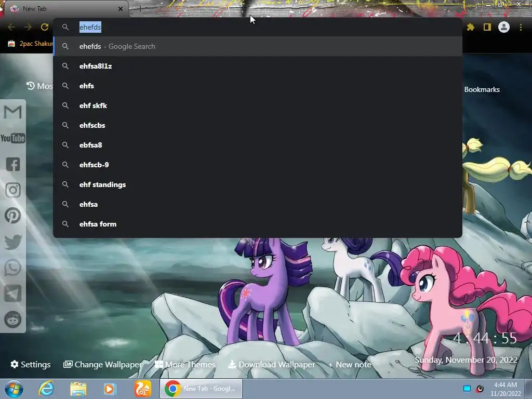Image resolution: width=532 pixels, height=399 pixels.
Task: Choose the ebfsa8 suggestion
Action: (x=258, y=145)
